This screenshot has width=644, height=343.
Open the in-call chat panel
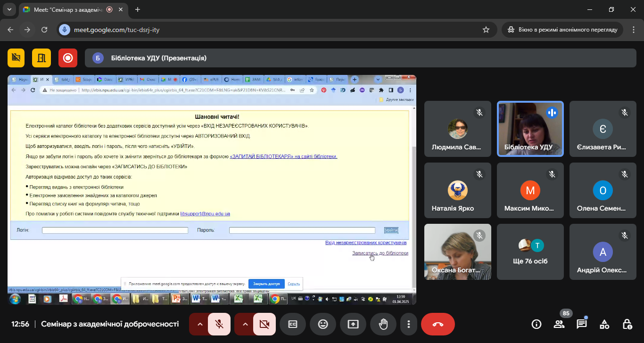pos(582,324)
